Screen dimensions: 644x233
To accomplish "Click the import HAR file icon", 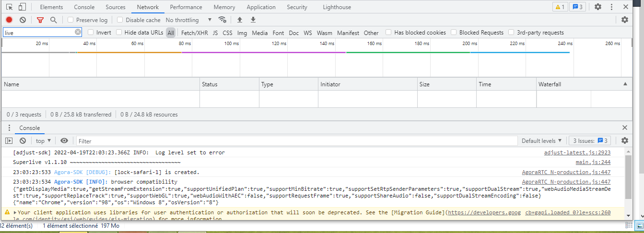I will [x=240, y=20].
